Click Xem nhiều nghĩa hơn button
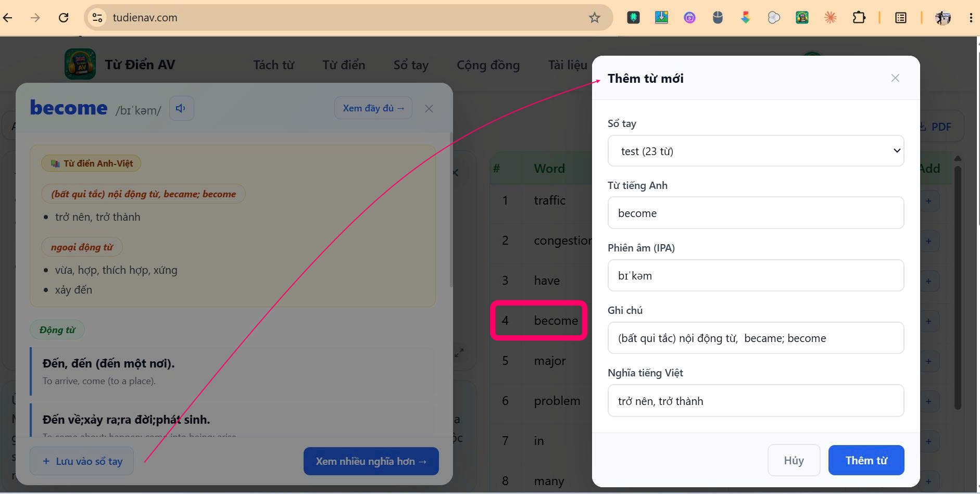The height and width of the screenshot is (494, 980). (x=371, y=461)
